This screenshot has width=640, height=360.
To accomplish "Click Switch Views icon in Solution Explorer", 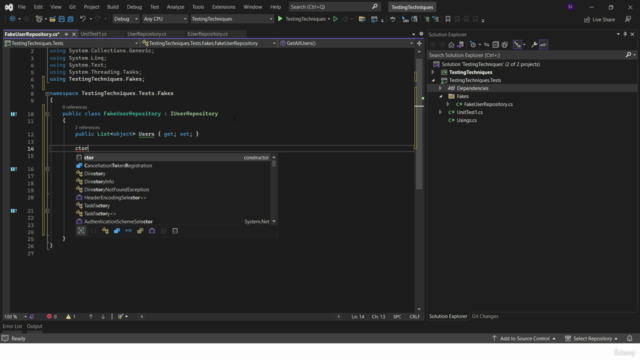I will pos(460,45).
